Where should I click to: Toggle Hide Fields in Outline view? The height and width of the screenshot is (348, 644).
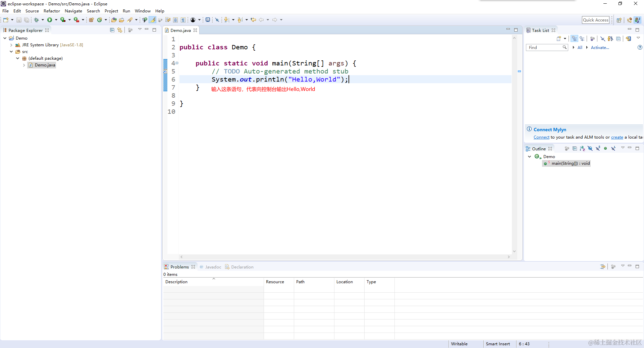coord(590,148)
